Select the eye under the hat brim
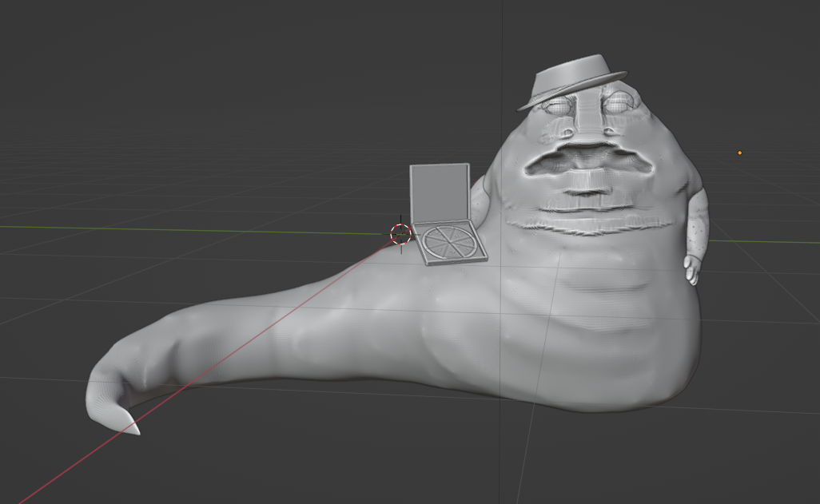This screenshot has width=820, height=504. tap(559, 106)
